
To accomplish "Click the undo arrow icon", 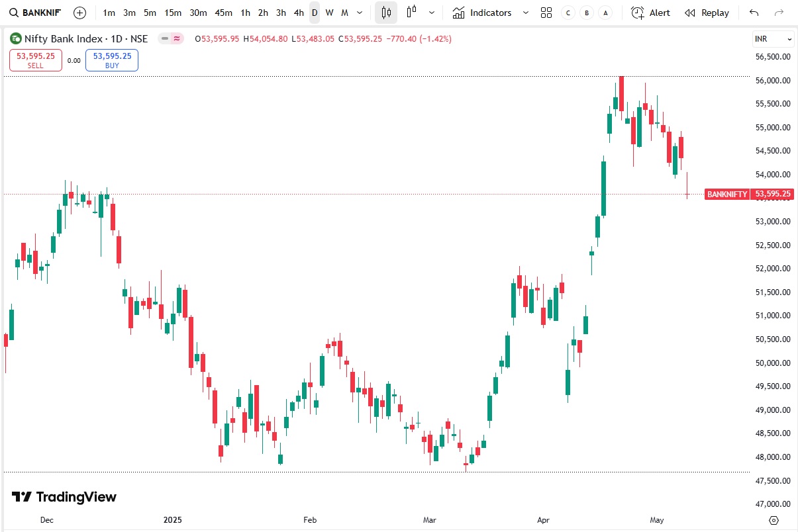I will (x=755, y=13).
